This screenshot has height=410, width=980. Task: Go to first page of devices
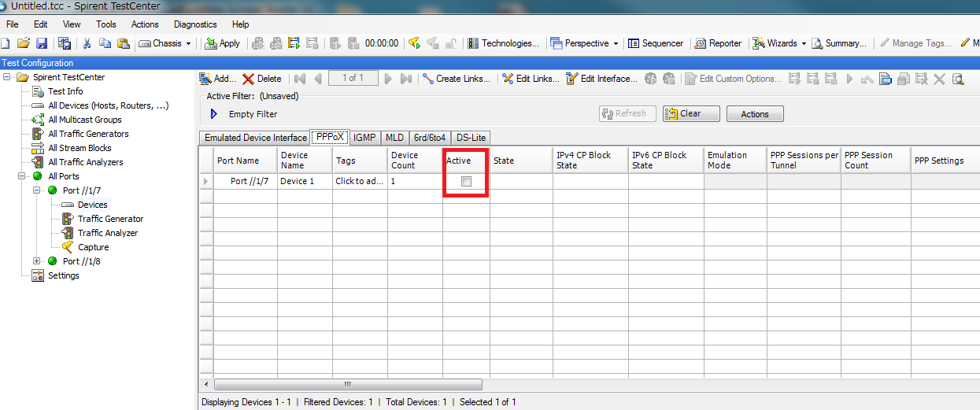299,79
